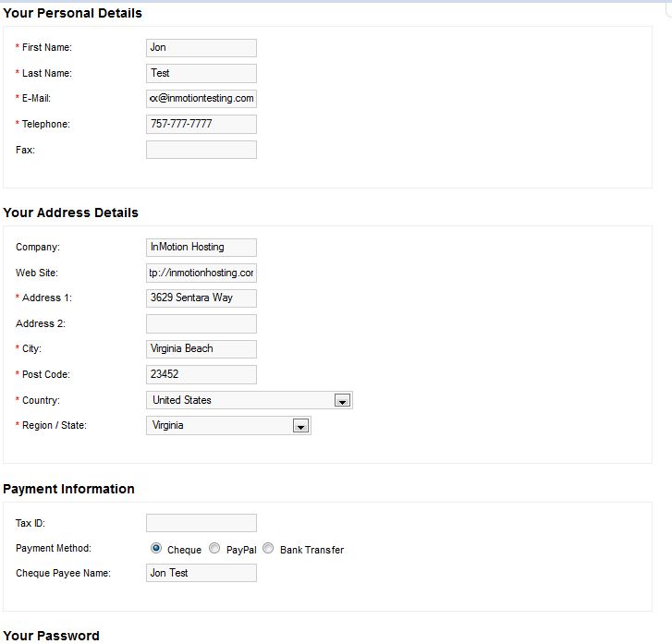Click the Post Code field
Viewport: 672px width, 644px height.
coord(202,375)
